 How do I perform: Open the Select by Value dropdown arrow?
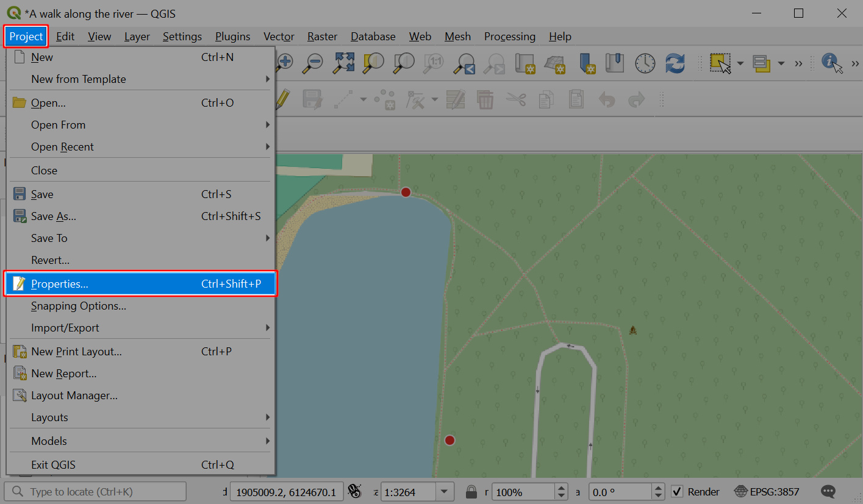click(781, 63)
